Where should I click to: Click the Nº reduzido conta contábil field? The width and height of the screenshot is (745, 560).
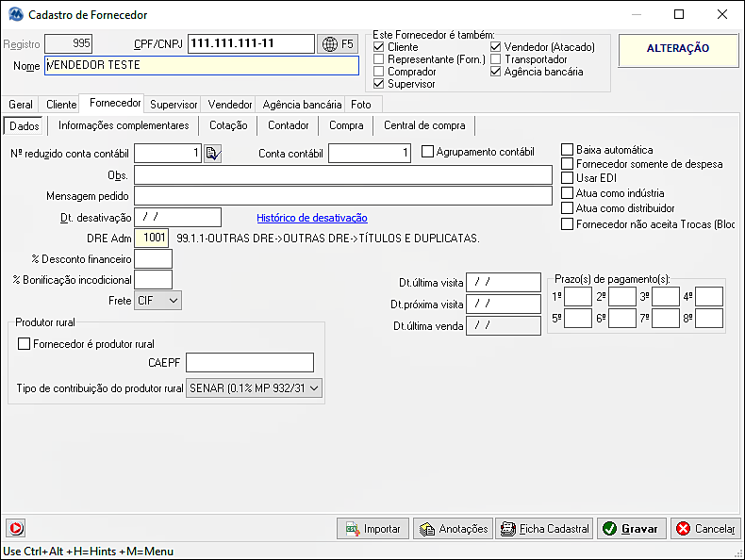(168, 154)
